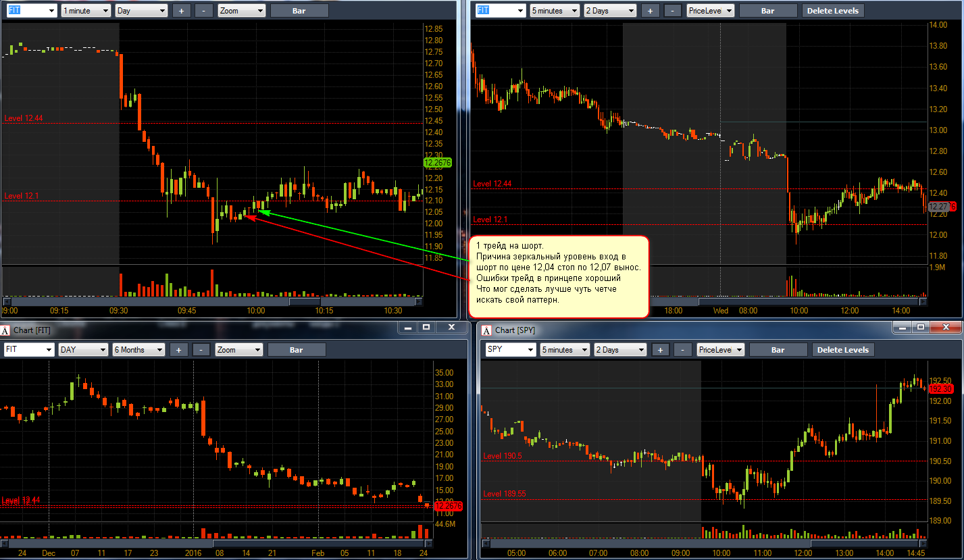964x560 pixels.
Task: Zoom in with the plus button in the FIT 1 minute chart
Action: [182, 11]
